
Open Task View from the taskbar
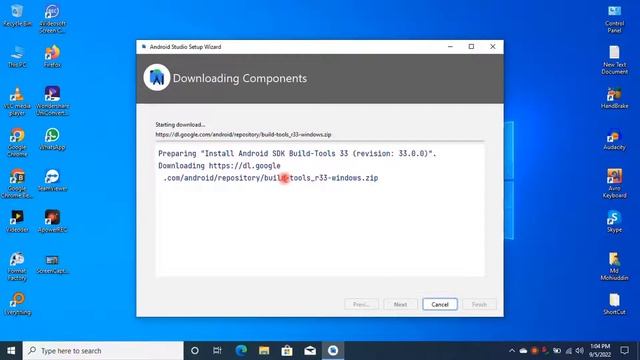tap(217, 351)
